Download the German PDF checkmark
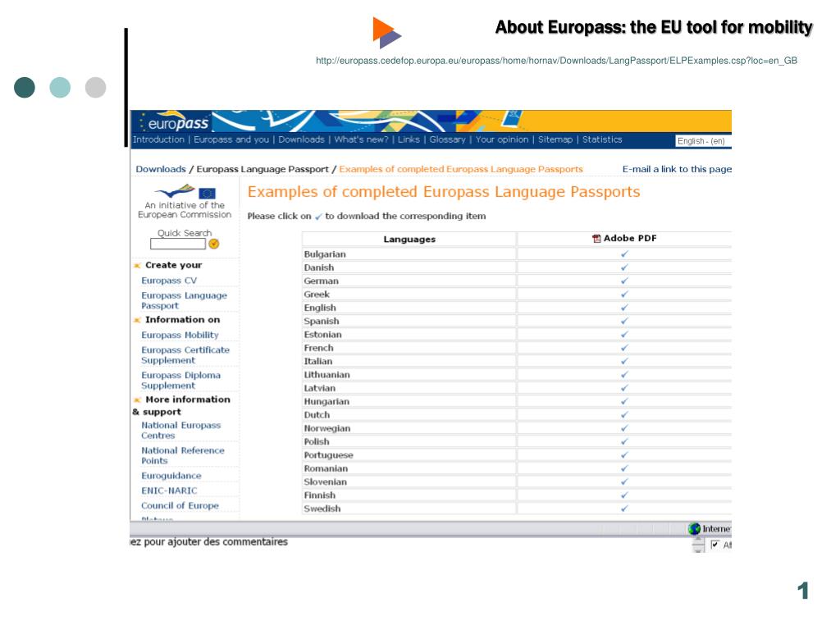840x630 pixels. tap(624, 281)
